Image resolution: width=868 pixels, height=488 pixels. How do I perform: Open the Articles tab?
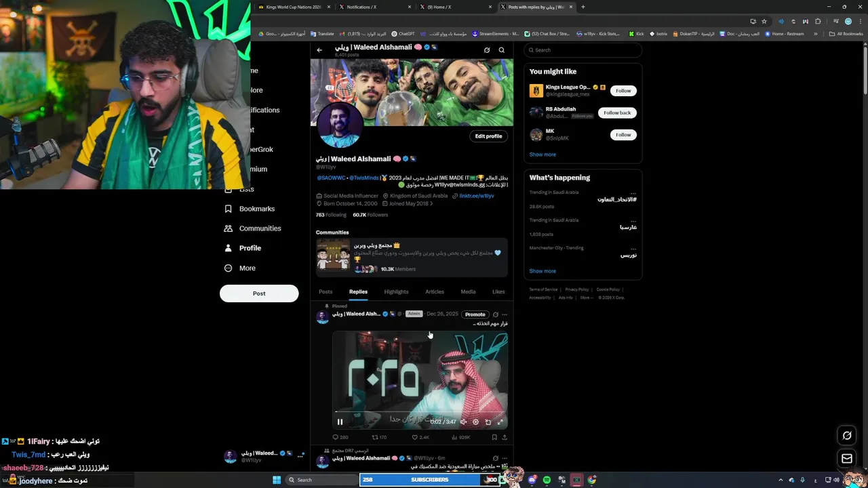pos(435,291)
